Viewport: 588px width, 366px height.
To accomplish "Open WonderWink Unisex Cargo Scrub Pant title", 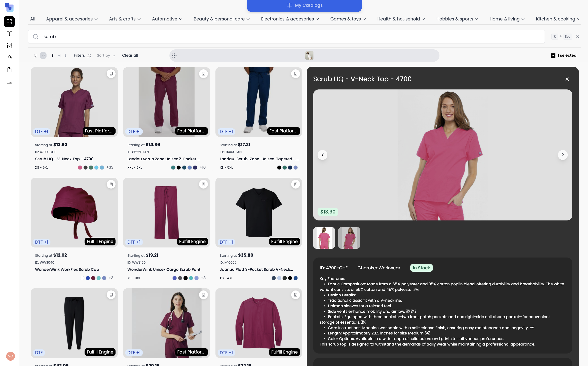I will [x=164, y=269].
